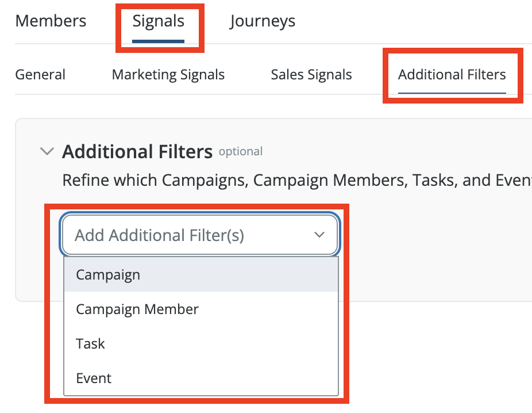Show the Sales Signals sub-tab
This screenshot has height=413, width=532.
(x=311, y=75)
